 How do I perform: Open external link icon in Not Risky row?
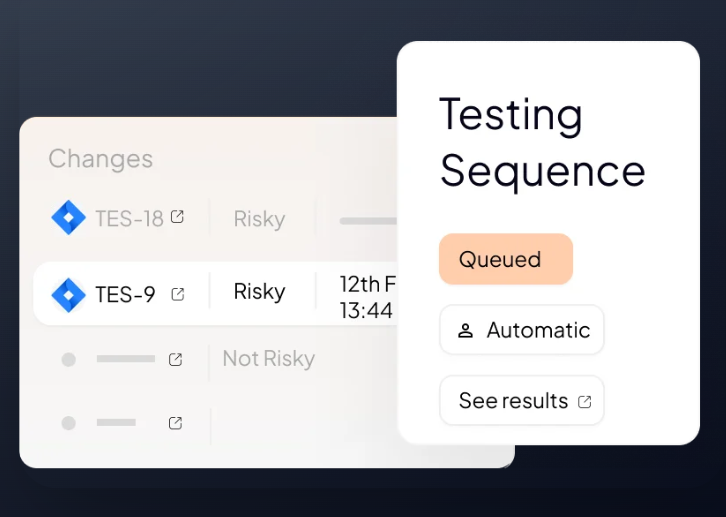176,359
